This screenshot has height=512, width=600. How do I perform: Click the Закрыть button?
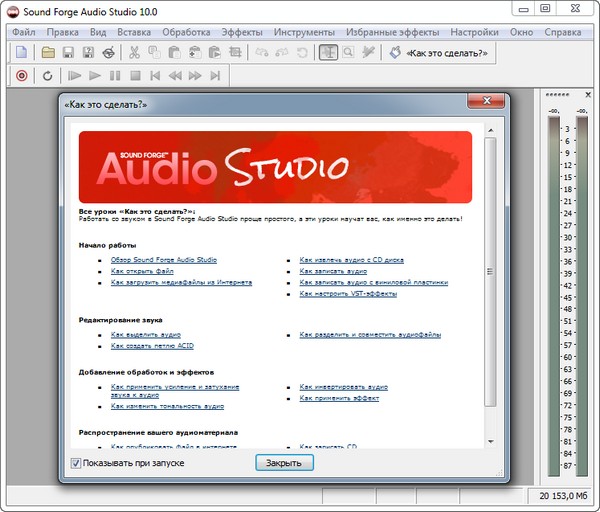(x=285, y=463)
